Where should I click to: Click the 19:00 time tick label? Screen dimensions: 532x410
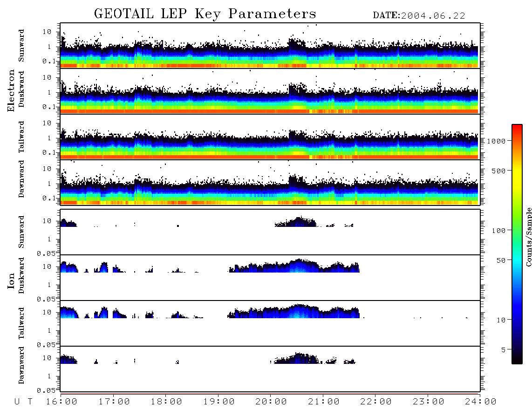pos(219,402)
